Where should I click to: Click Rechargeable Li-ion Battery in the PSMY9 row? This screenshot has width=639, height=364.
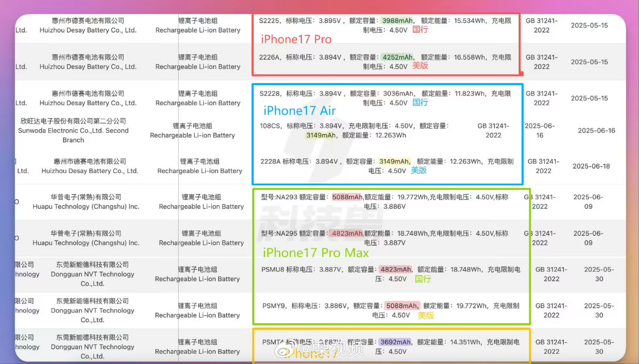197,315
